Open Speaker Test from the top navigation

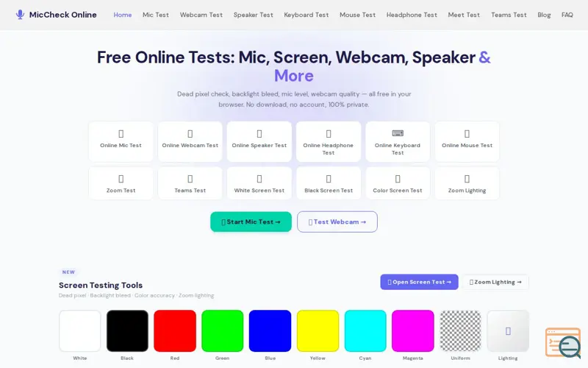253,15
